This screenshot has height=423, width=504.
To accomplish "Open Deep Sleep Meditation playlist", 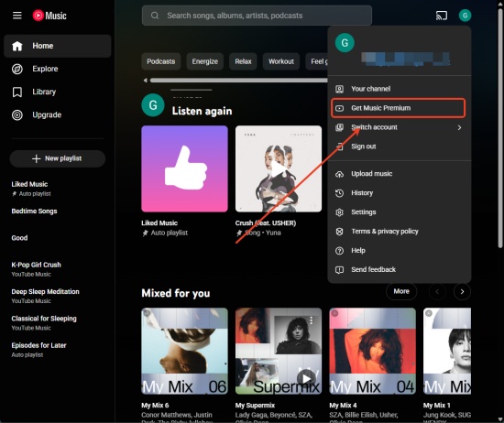I will (45, 292).
